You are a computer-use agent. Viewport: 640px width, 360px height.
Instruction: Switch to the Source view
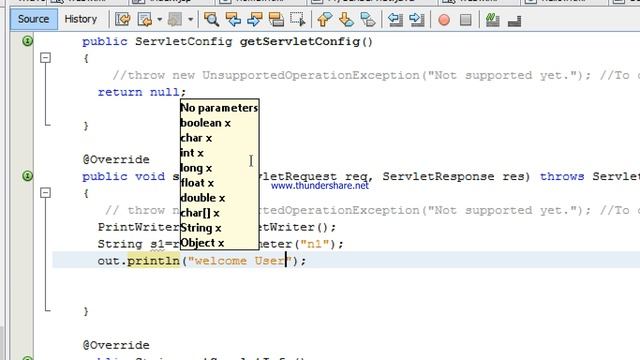coord(33,19)
